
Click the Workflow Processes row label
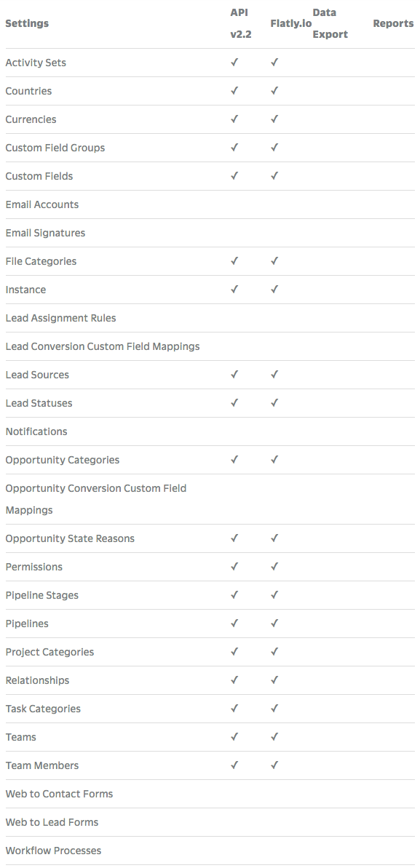click(x=54, y=851)
